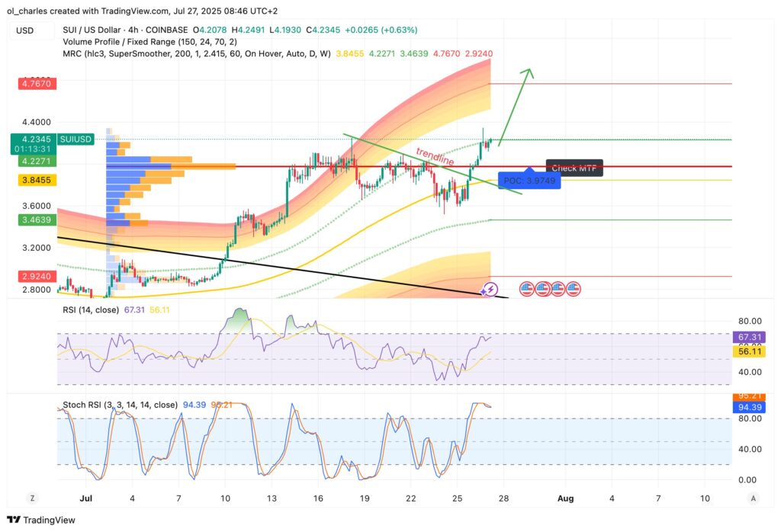Click the Check MTF label
The width and height of the screenshot is (781, 532).
574,168
